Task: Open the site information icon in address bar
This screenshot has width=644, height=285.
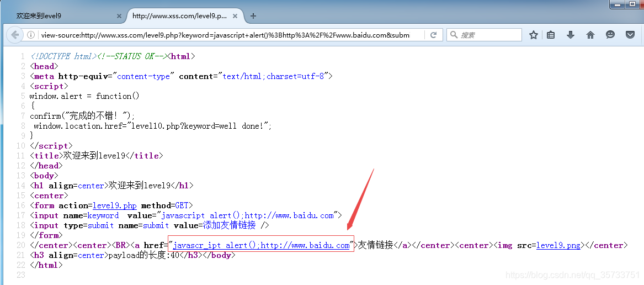Action: click(x=31, y=35)
